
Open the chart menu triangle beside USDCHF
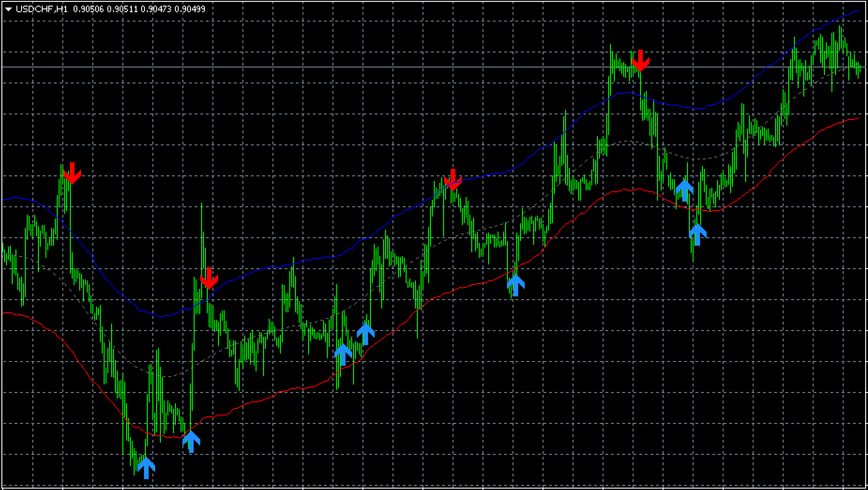tap(8, 9)
